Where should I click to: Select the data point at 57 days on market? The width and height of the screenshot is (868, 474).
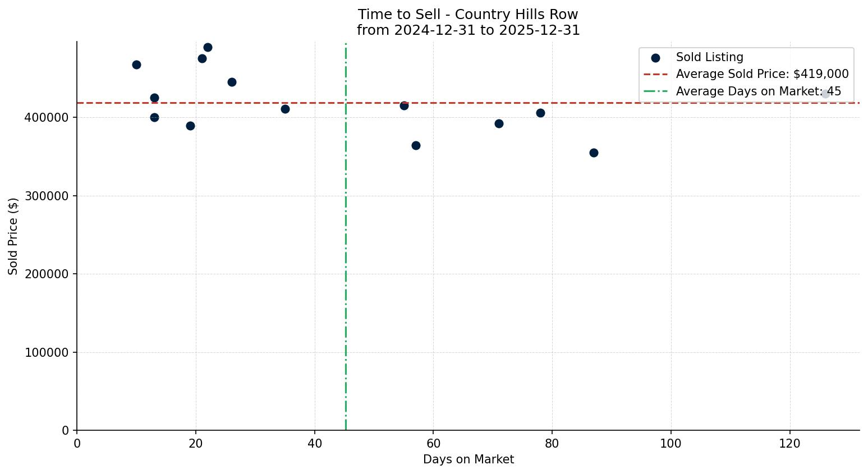coord(416,146)
